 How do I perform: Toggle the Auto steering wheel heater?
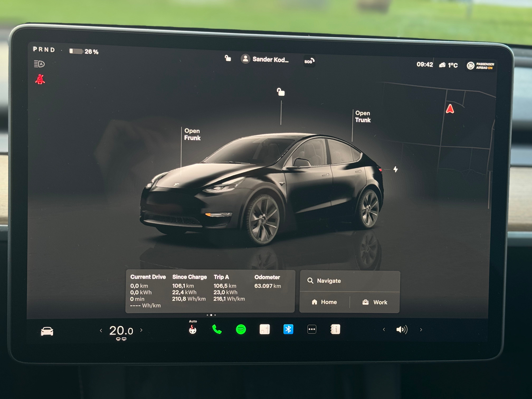[x=193, y=330]
